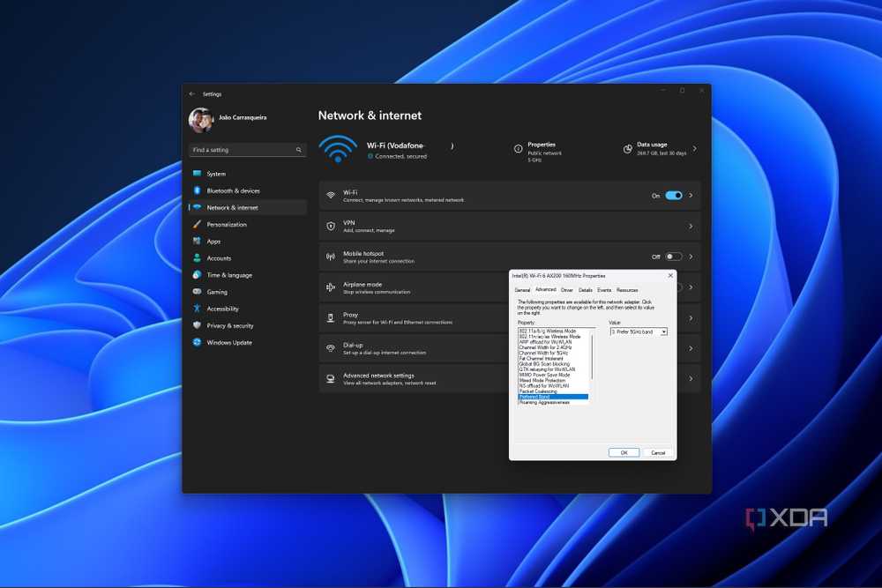Image resolution: width=882 pixels, height=588 pixels.
Task: Switch to the Driver tab
Action: 567,290
